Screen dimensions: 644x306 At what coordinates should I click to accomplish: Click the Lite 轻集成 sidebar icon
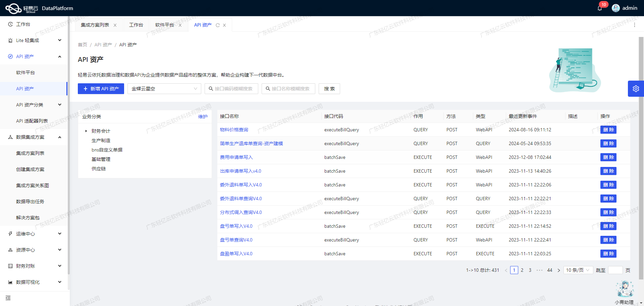pos(10,40)
